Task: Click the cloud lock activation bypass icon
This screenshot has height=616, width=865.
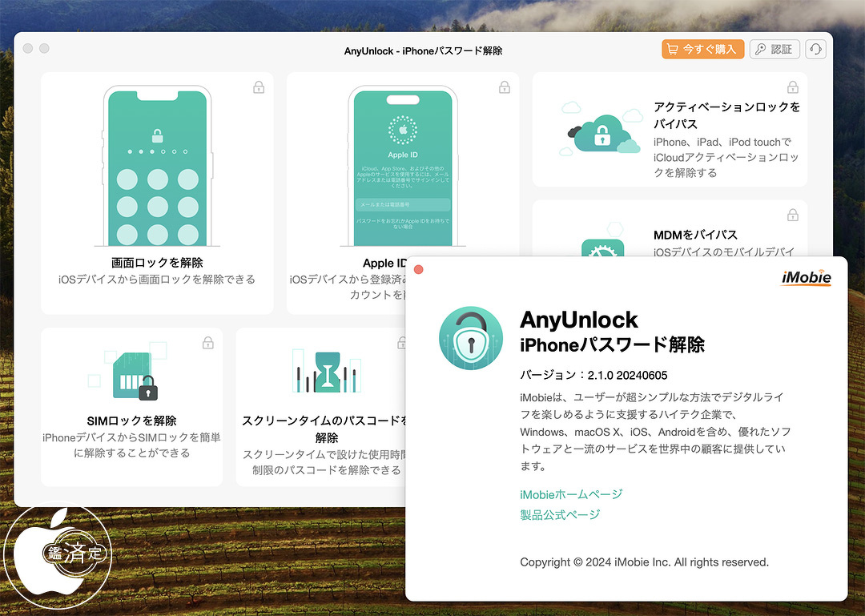Action: (601, 134)
